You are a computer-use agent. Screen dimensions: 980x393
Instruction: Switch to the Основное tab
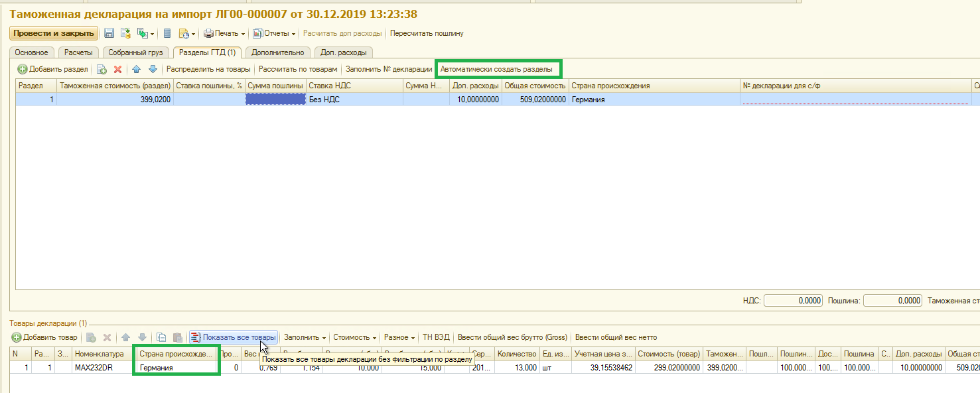tap(31, 52)
